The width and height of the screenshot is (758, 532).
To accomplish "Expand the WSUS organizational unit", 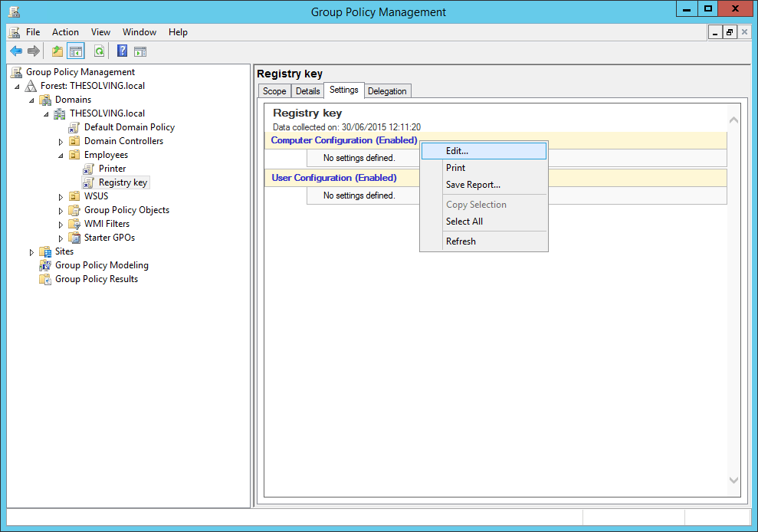I will click(x=61, y=195).
